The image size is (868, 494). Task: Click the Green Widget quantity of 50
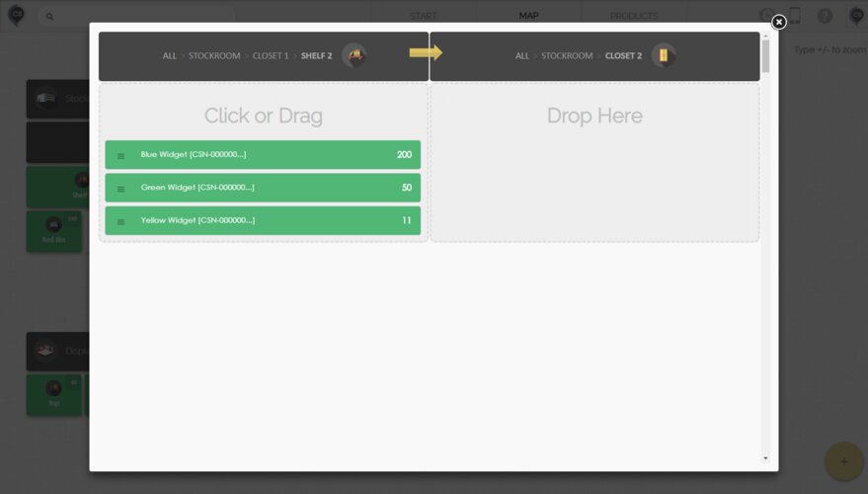tap(406, 188)
